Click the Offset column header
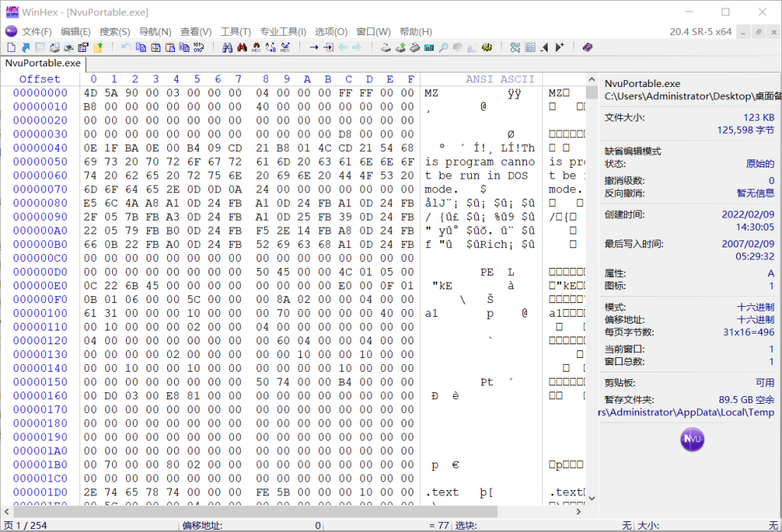Viewport: 782px width, 532px height. 40,79
